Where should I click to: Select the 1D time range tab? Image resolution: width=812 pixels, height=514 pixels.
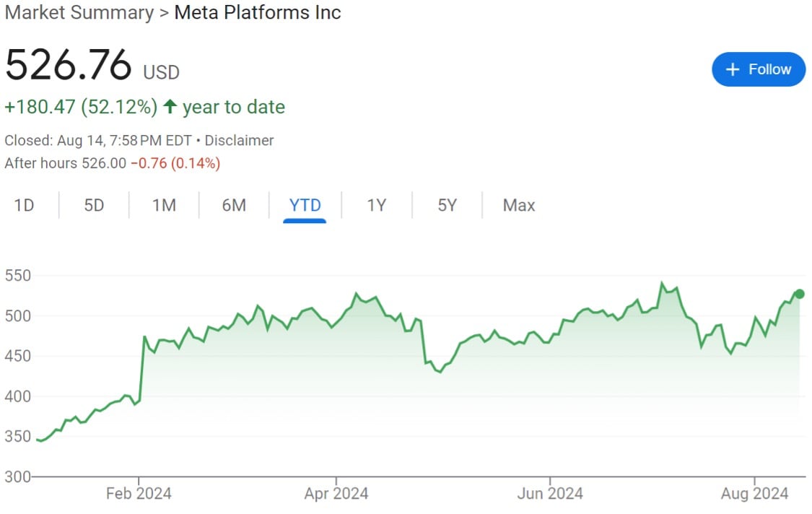25,206
